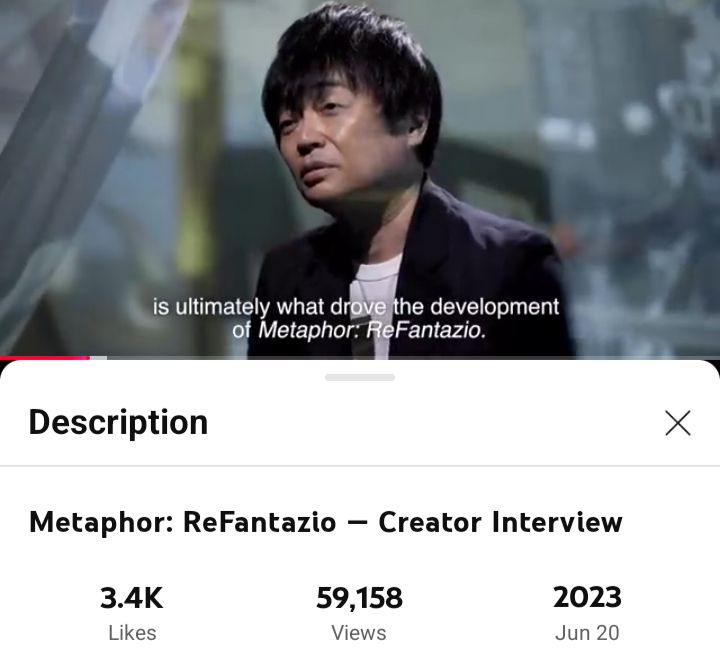
Task: Click the light grey buffered segment of progress bar
Action: click(98, 358)
